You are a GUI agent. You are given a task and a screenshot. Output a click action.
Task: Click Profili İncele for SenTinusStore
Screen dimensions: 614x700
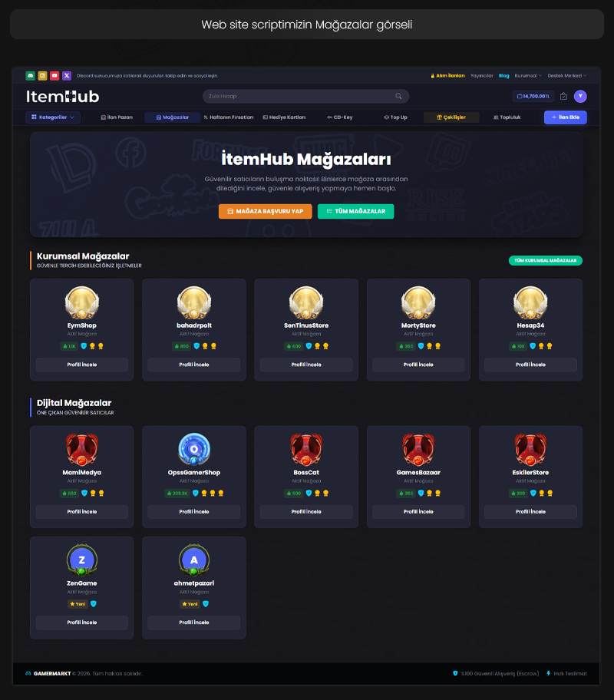coord(306,365)
